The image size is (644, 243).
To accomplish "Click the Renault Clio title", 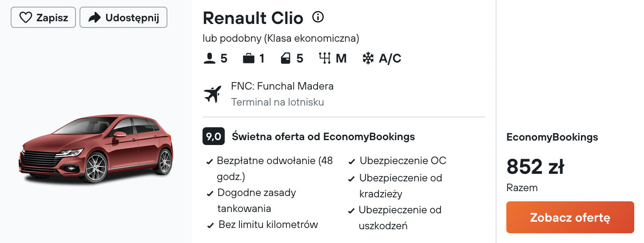I will coord(253,18).
